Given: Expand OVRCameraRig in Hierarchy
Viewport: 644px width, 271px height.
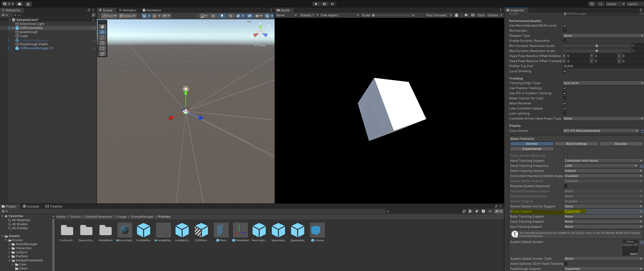Looking at the screenshot, I should (13, 28).
